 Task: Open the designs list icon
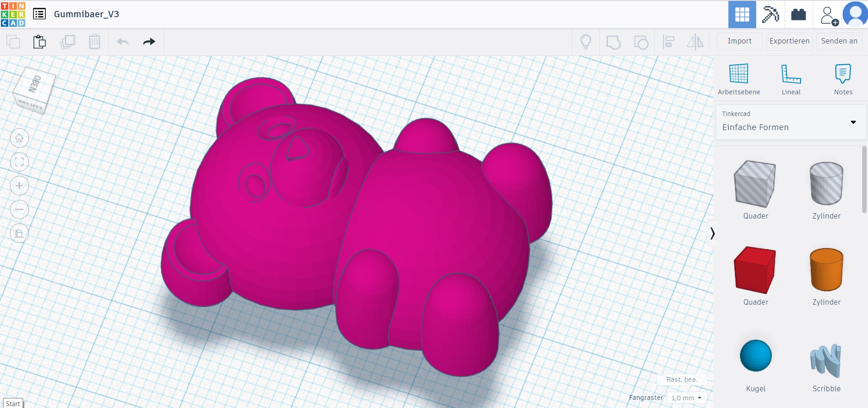pyautogui.click(x=39, y=14)
